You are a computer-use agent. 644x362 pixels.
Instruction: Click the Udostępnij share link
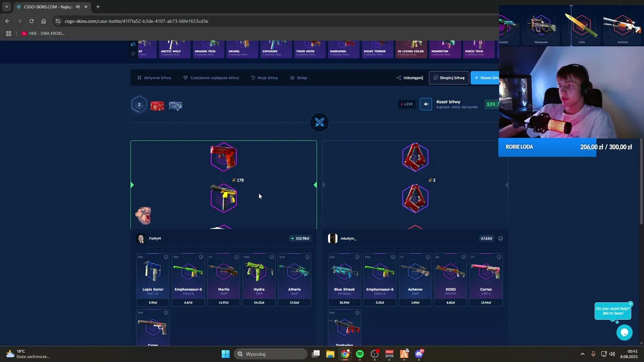(x=410, y=78)
